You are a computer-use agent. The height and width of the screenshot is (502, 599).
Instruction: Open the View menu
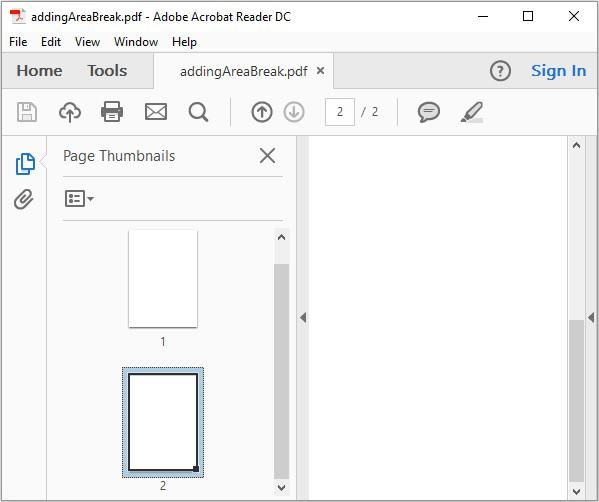[x=87, y=42]
